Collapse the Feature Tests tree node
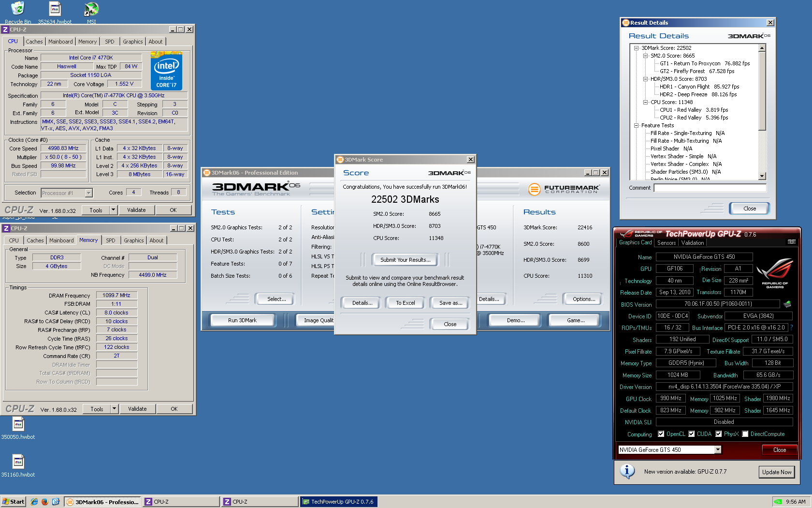This screenshot has width=812, height=508. [637, 125]
